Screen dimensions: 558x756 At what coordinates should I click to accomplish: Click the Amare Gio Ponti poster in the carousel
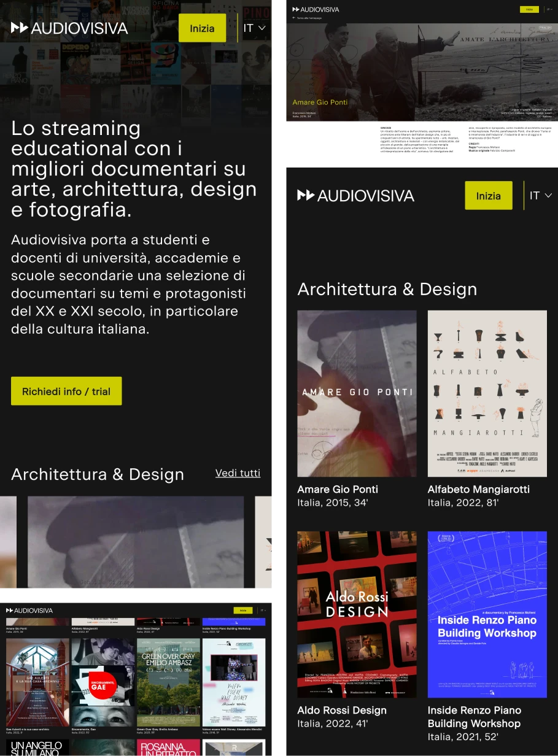click(136, 542)
